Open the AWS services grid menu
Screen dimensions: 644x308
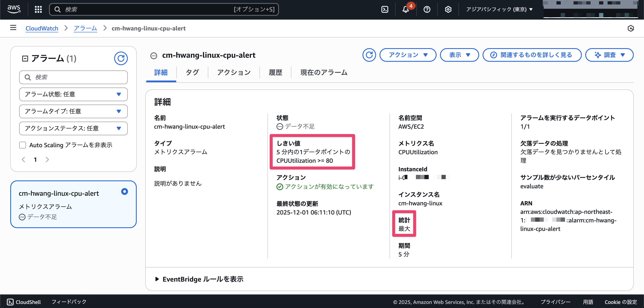click(x=38, y=10)
